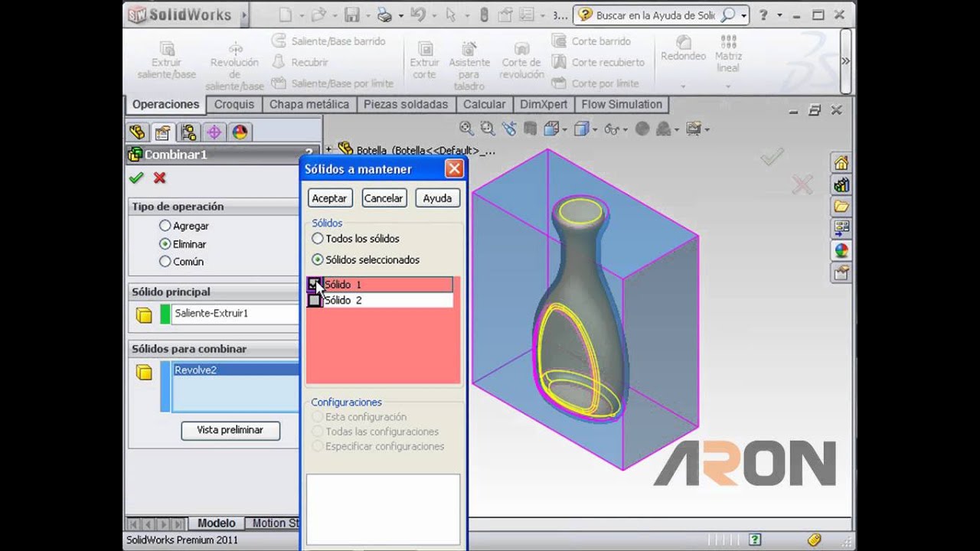Click the Section View icon
Screen dimensions: 980x551
pos(531,129)
